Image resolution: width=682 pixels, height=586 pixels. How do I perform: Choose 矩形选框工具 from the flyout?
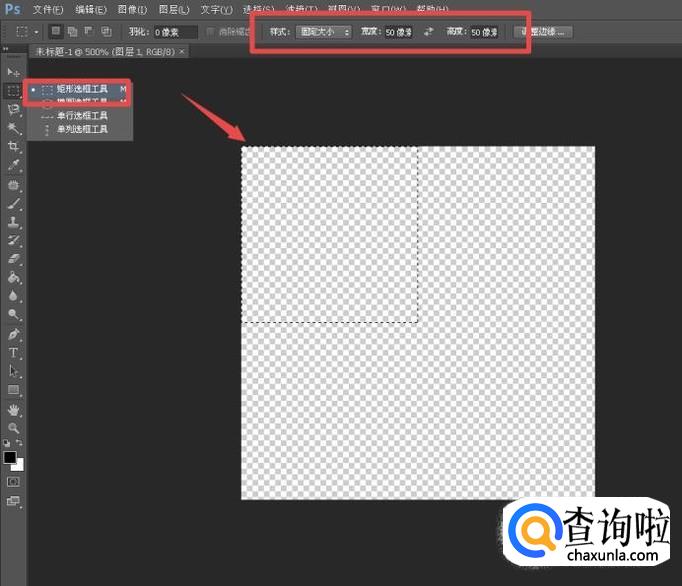coord(78,89)
